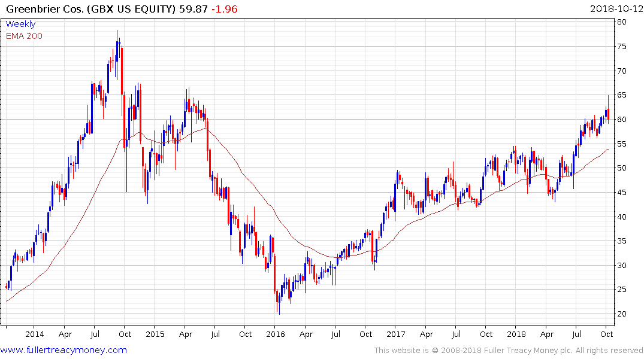Click the 75 price axis label
This screenshot has width=644, height=359.
click(621, 47)
